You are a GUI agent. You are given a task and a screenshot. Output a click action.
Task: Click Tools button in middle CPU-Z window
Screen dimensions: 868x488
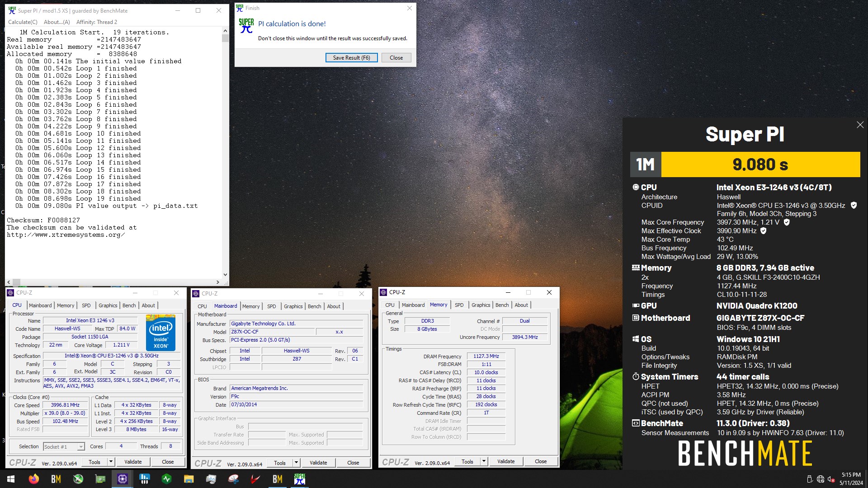[280, 463]
